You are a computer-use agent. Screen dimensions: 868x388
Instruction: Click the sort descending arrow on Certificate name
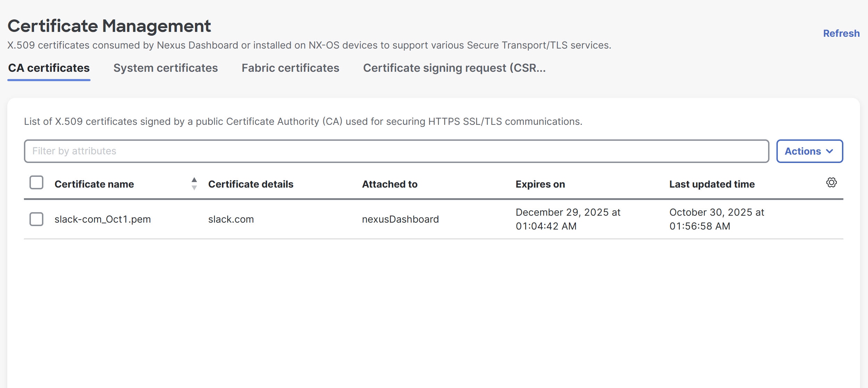[x=194, y=187]
